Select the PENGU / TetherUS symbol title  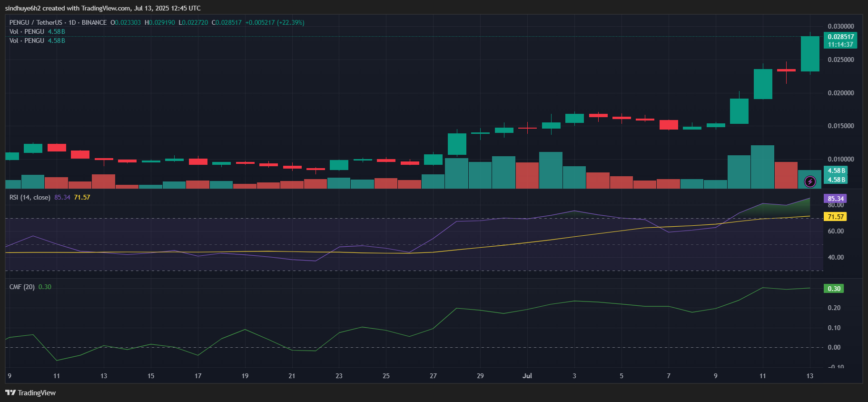(36, 22)
